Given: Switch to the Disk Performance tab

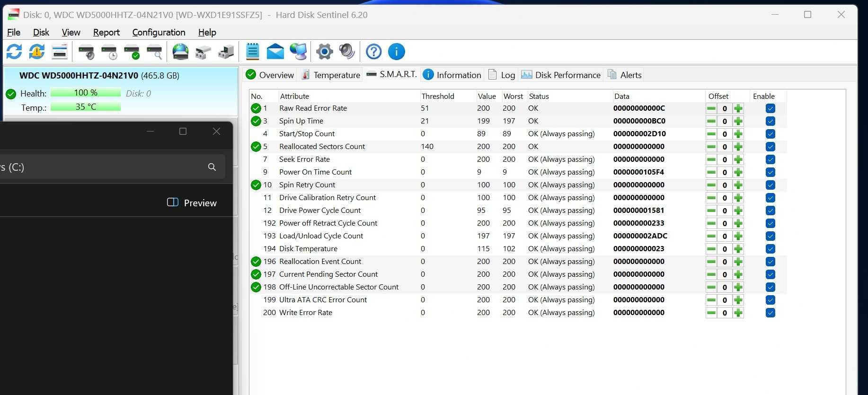Looking at the screenshot, I should click(561, 75).
